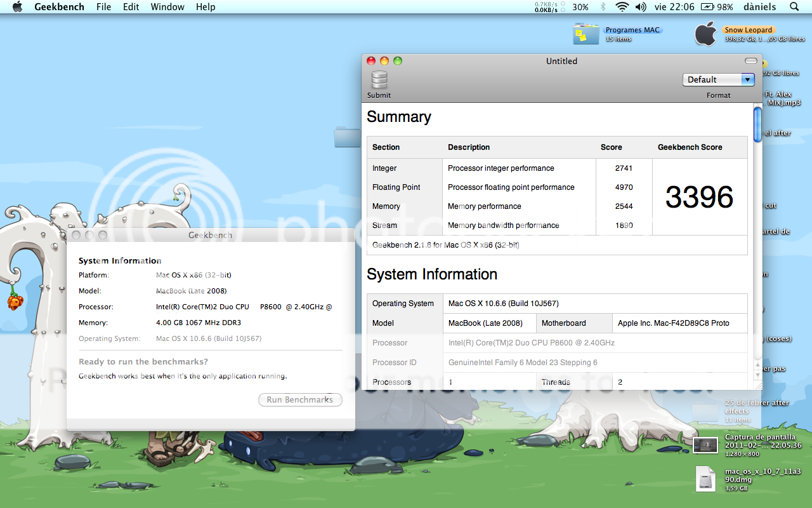This screenshot has width=812, height=508.
Task: Select the Snow Leopard drive icon
Action: click(705, 34)
